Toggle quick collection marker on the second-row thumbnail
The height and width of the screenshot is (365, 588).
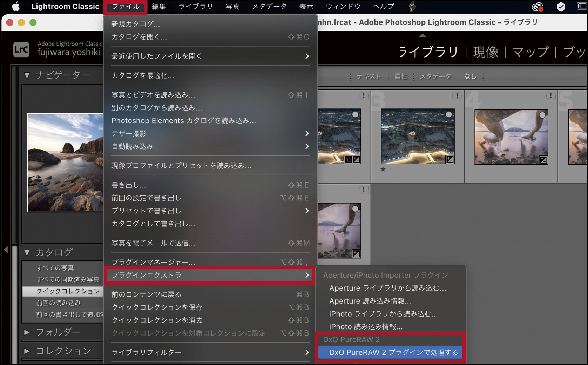click(x=355, y=209)
